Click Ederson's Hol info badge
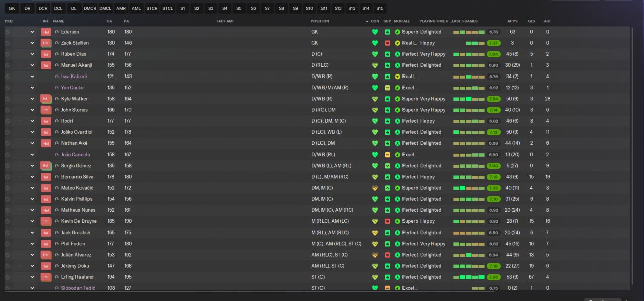The height and width of the screenshot is (301, 644). pos(46,32)
